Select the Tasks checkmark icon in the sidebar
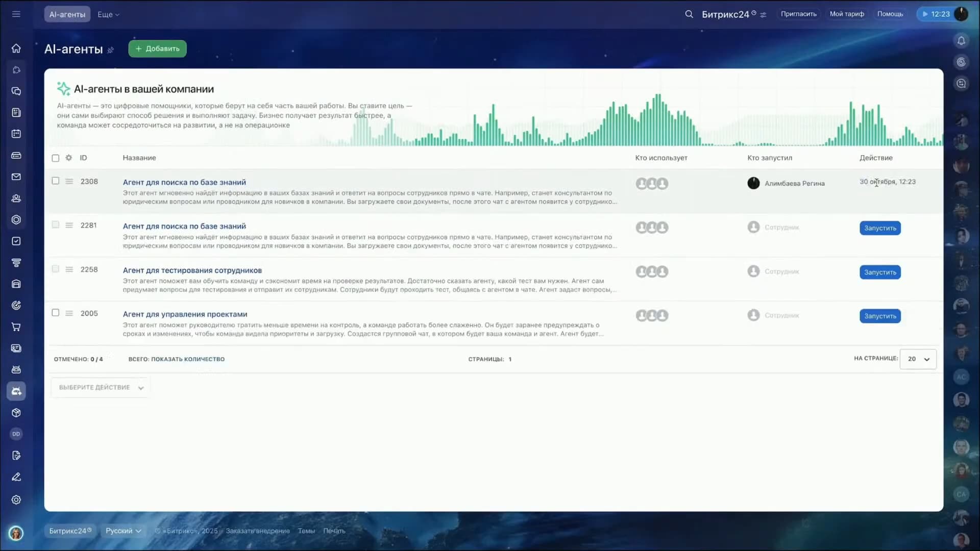Image resolution: width=980 pixels, height=551 pixels. click(16, 241)
